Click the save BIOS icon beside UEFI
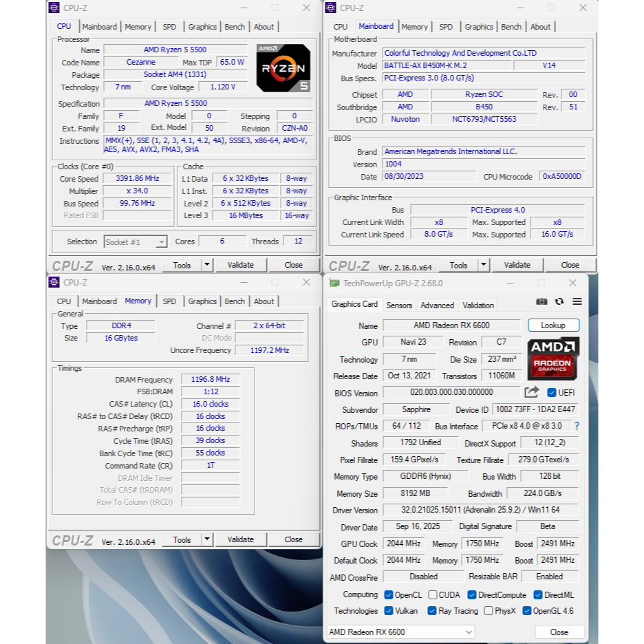This screenshot has height=644, width=644. (531, 392)
